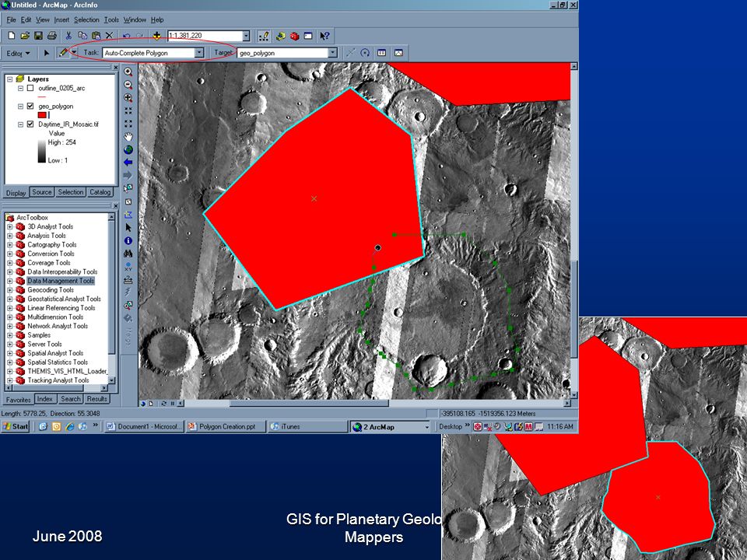The height and width of the screenshot is (560, 747).
Task: Click the What's This help icon
Action: point(325,36)
